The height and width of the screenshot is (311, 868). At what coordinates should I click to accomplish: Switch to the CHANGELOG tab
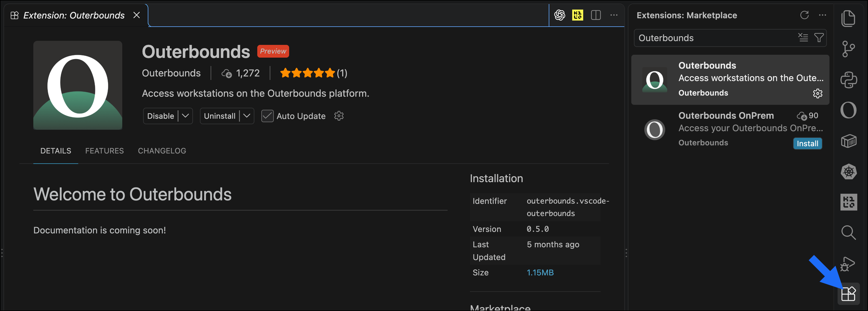pyautogui.click(x=162, y=151)
